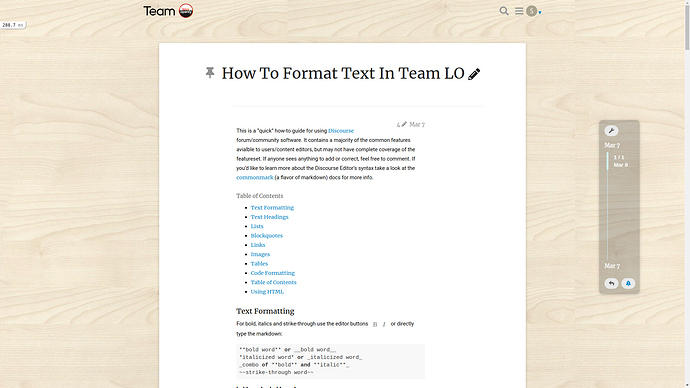690x388 pixels.
Task: Open the user avatar menu
Action: point(531,11)
